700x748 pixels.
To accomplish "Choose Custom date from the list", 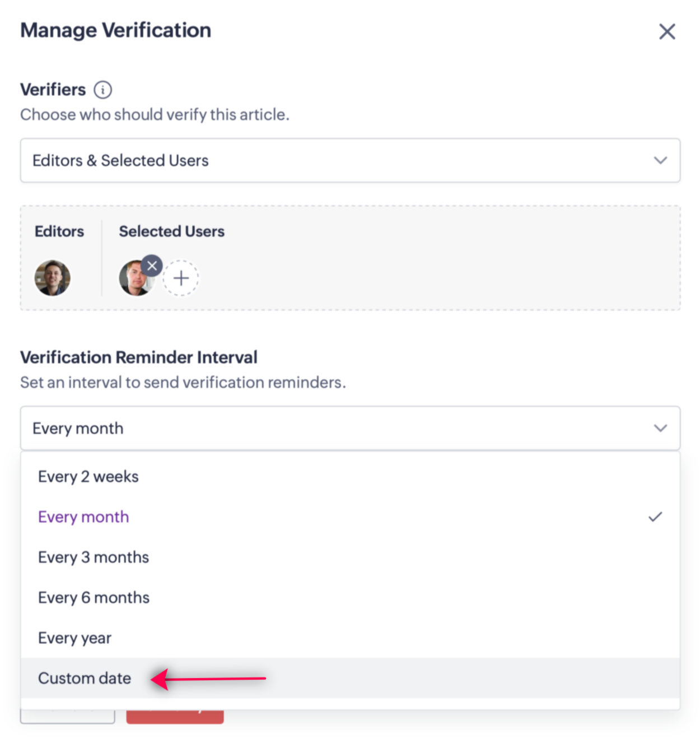I will pos(350,678).
